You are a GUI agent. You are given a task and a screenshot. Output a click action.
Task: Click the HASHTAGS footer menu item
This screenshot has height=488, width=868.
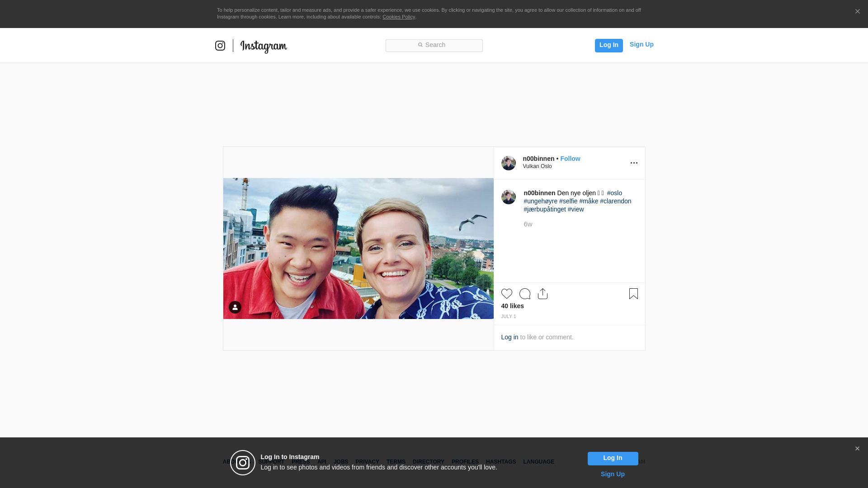click(500, 462)
